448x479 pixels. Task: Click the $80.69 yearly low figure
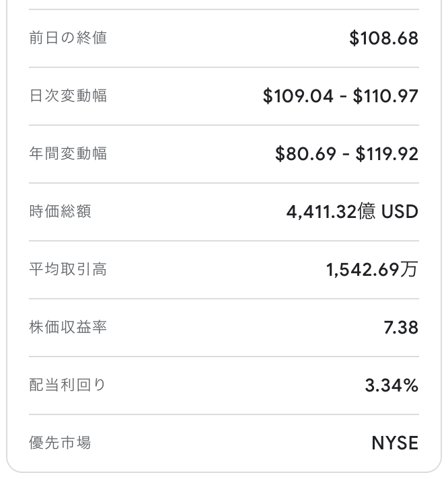click(x=305, y=153)
